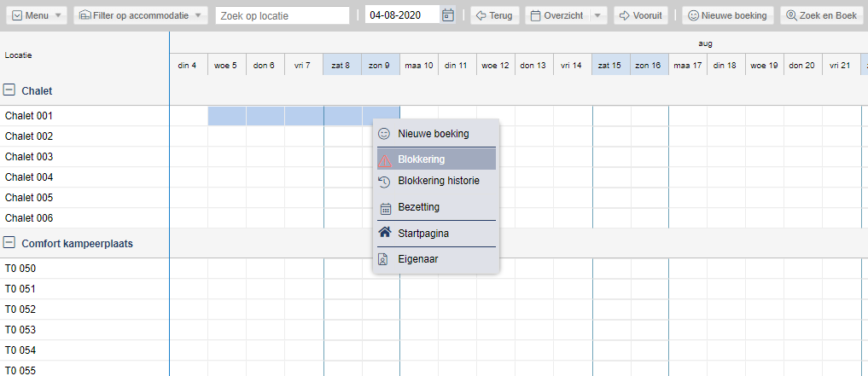Click the Eigenaar person icon
Screen dimensions: 868x376
coord(382,259)
